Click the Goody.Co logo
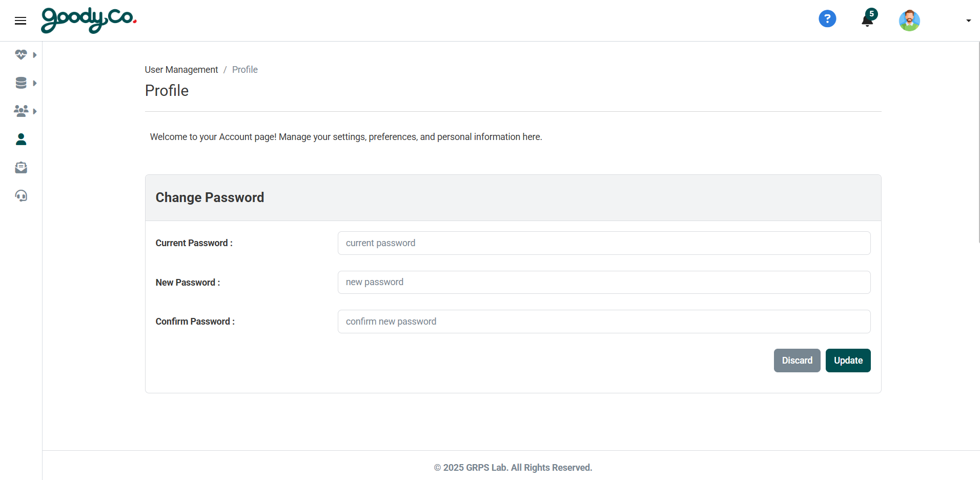This screenshot has height=480, width=980. (89, 20)
